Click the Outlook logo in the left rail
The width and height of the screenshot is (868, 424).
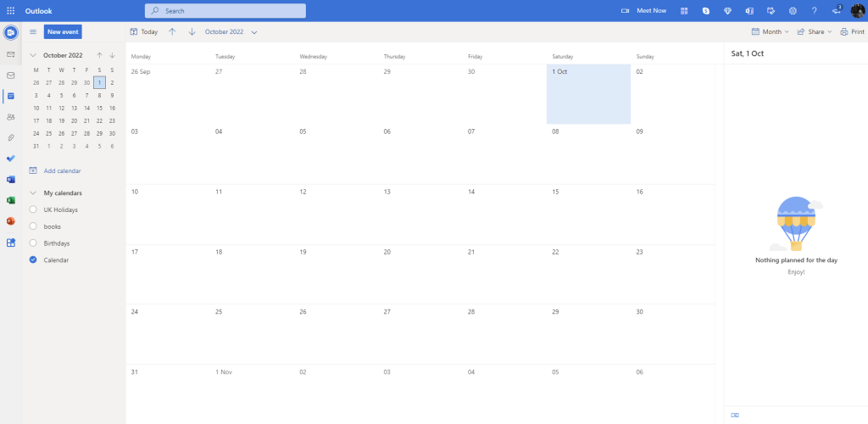click(10, 33)
